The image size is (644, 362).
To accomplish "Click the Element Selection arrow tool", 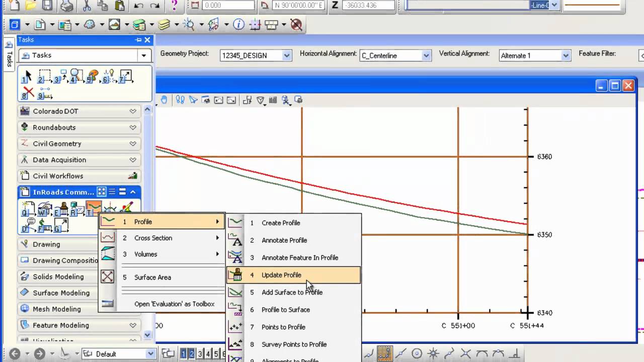I will click(27, 76).
